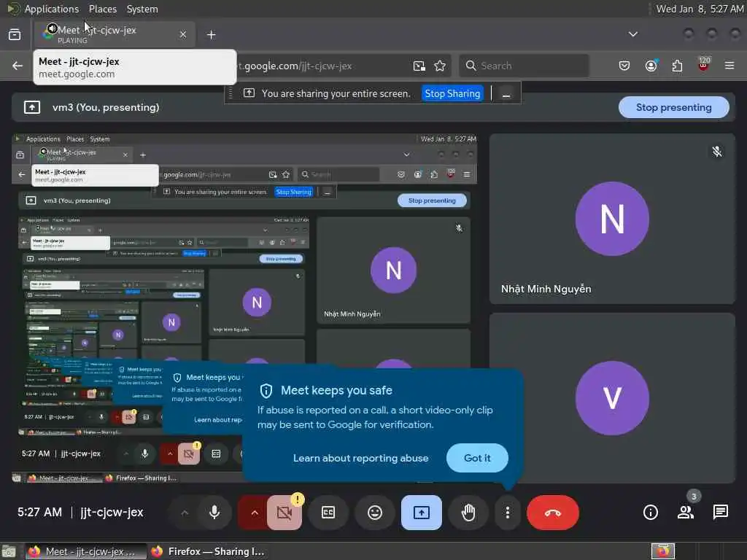
Task: Open the Extensions puzzle icon
Action: [677, 66]
